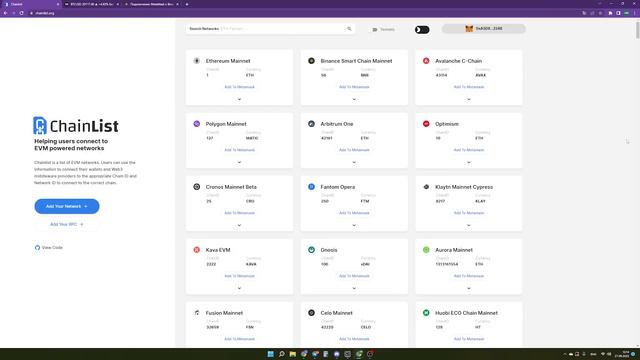Expand the Avalanche C-Chain card details
This screenshot has width=640, height=360.
click(x=469, y=99)
